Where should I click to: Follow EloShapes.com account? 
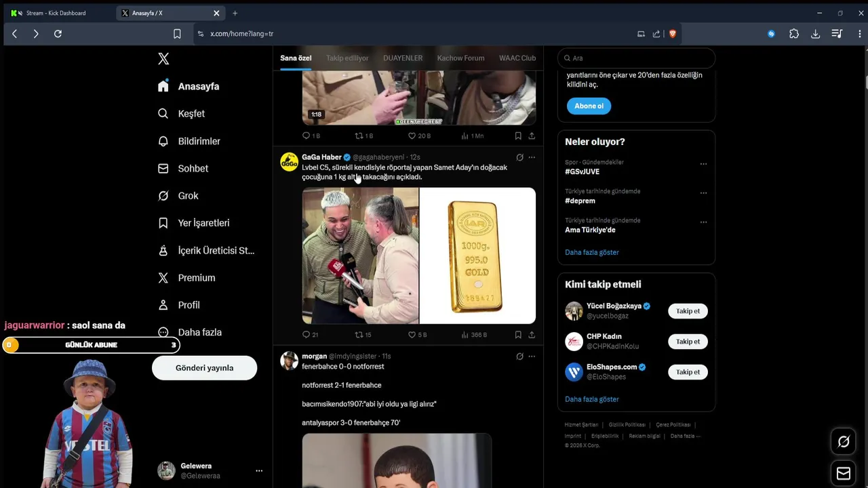688,372
